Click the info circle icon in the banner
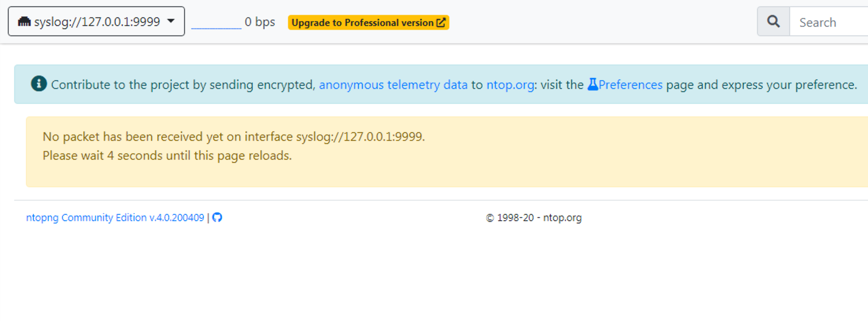The height and width of the screenshot is (321, 868). click(39, 84)
